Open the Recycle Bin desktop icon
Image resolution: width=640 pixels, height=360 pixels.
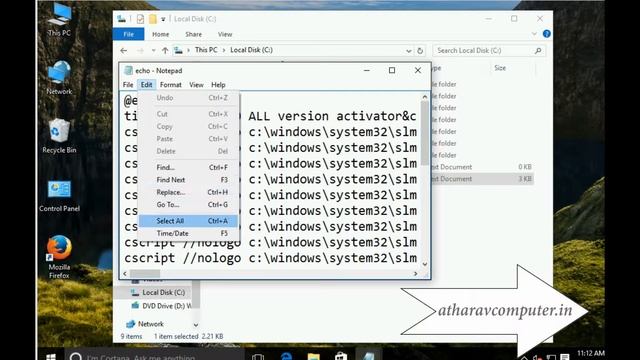(59, 136)
